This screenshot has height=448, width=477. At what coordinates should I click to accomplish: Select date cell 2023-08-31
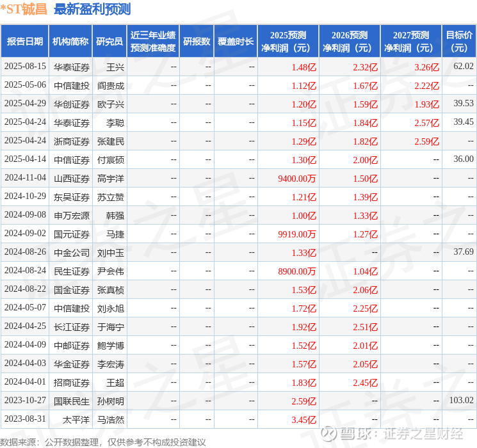click(x=25, y=419)
